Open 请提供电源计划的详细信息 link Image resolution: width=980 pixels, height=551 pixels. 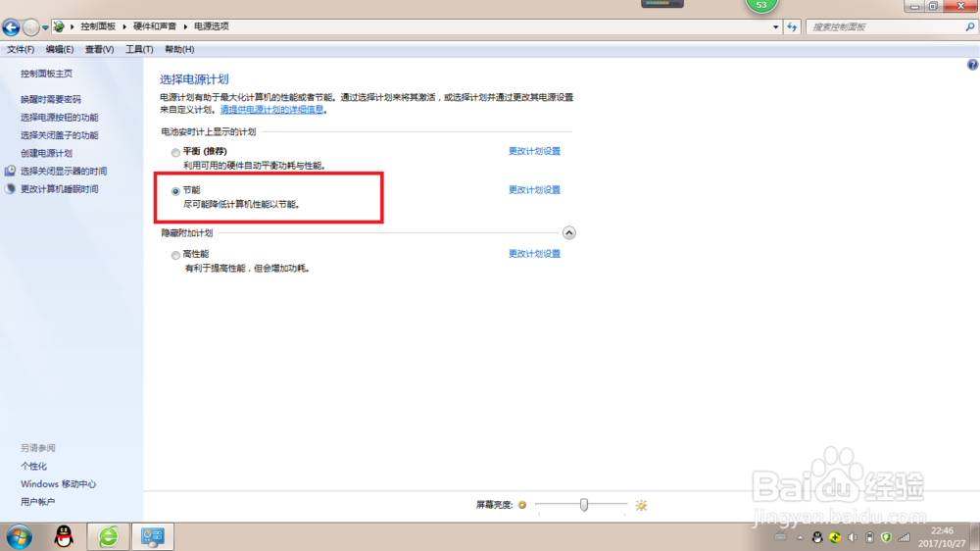271,110
